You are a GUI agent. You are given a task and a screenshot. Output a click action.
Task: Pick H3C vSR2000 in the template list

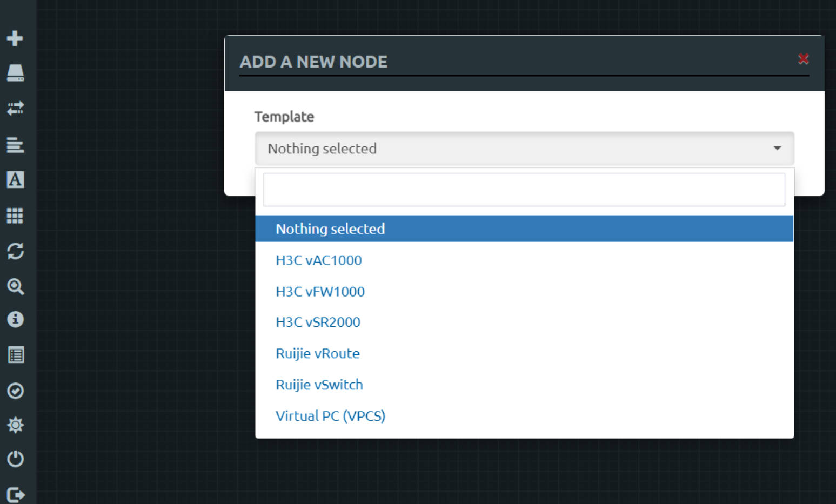click(x=318, y=322)
